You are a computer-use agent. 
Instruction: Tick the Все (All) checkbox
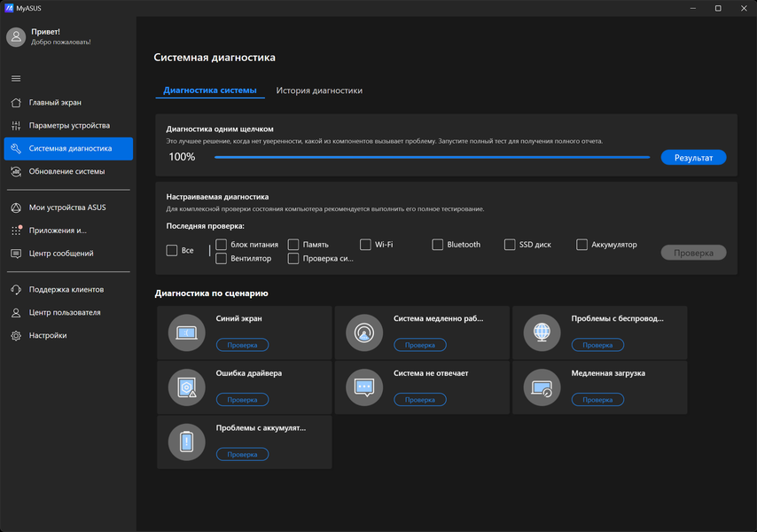pos(172,251)
